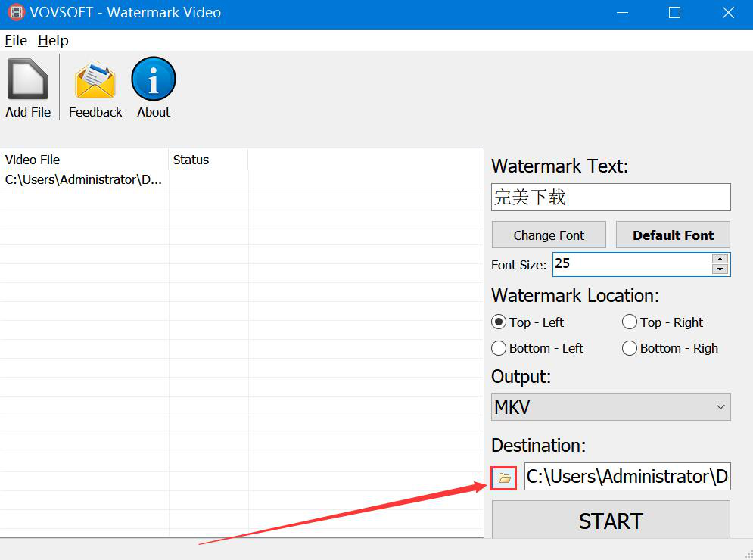Click the Add File toolbar icon

pos(28,88)
